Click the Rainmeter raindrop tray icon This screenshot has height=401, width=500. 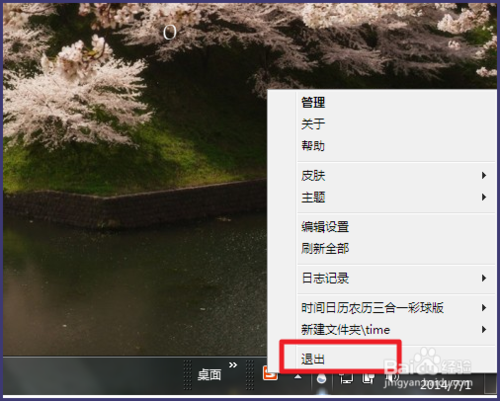(321, 378)
